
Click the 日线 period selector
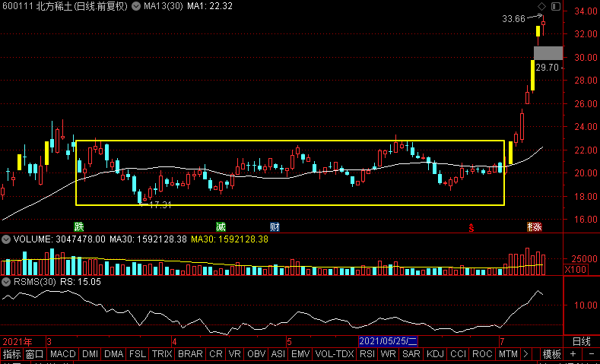582,341
